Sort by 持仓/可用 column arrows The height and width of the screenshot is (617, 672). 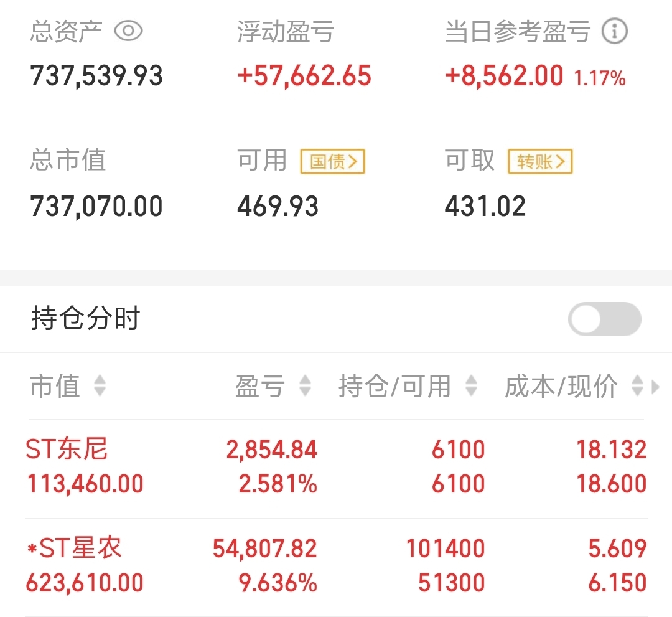(x=472, y=385)
